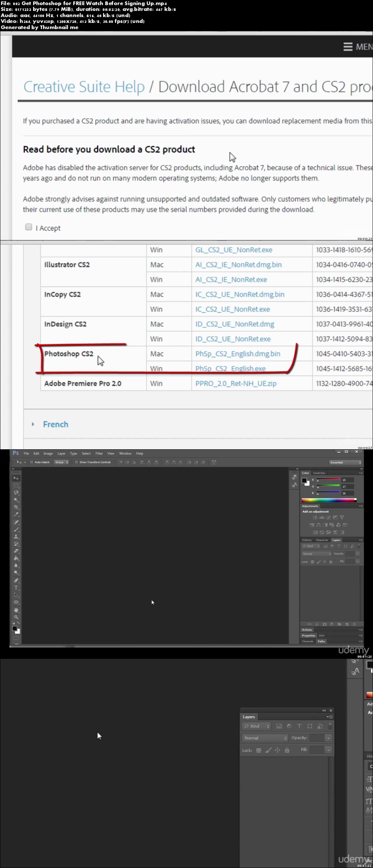Screen dimensions: 373x868
Task: Select the Dodge tool
Action: point(16,573)
